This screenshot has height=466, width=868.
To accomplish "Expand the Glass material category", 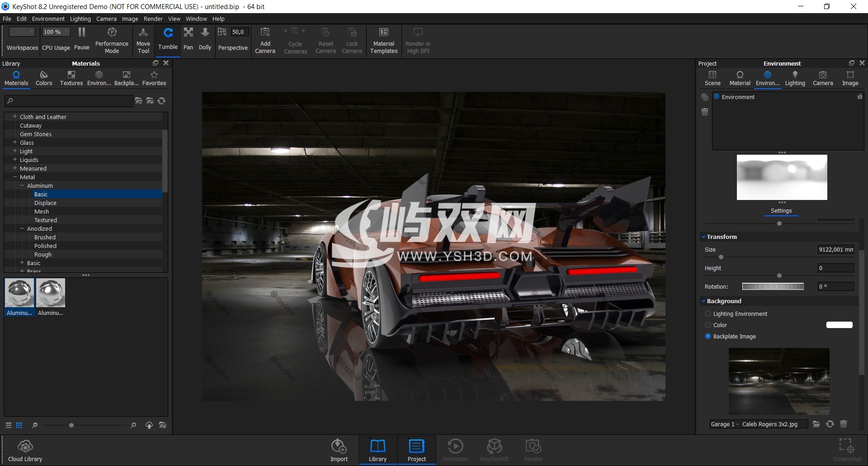I will pyautogui.click(x=14, y=142).
